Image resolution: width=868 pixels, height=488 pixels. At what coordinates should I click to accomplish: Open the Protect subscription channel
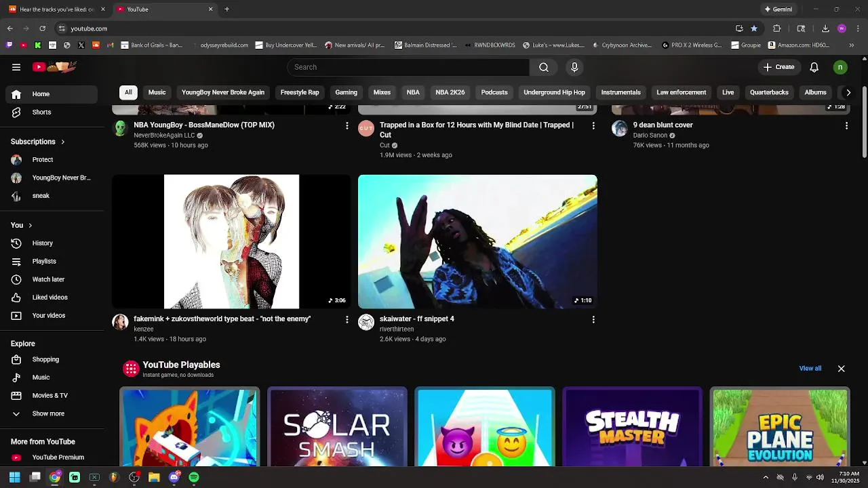pos(52,160)
